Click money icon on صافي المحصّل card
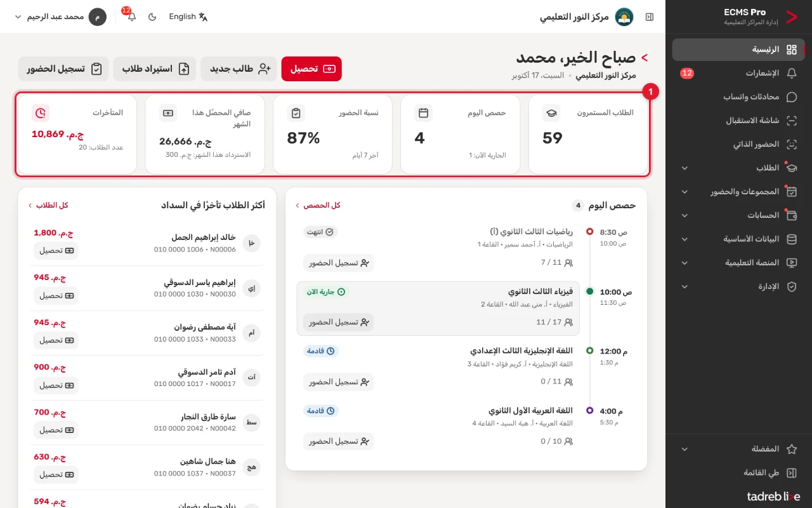The image size is (812, 508). 168,113
